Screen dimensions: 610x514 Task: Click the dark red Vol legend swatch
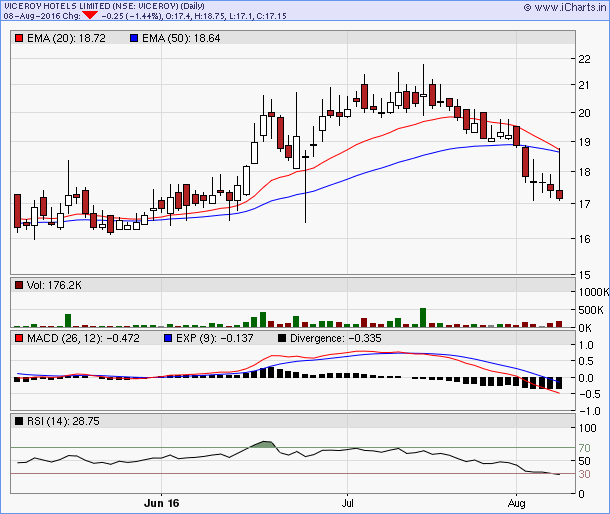tap(19, 285)
